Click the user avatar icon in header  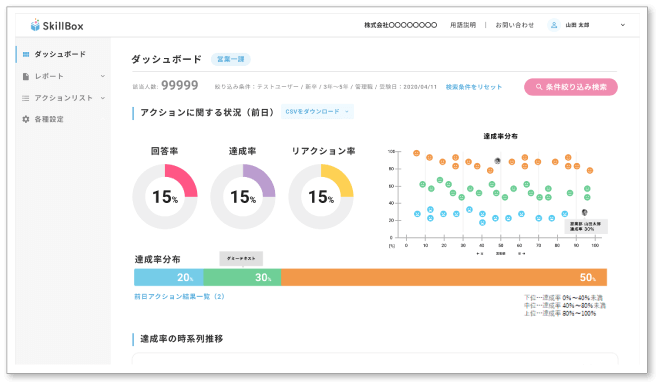pos(554,25)
